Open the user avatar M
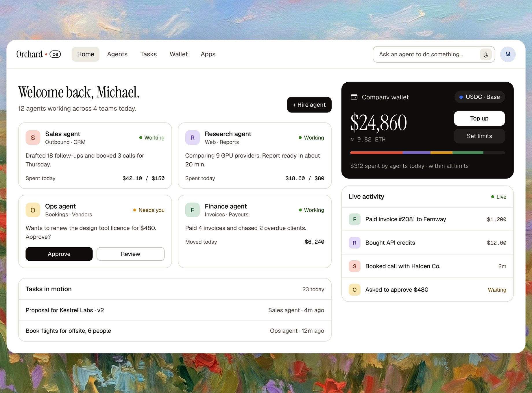This screenshot has height=393, width=532. coord(508,54)
